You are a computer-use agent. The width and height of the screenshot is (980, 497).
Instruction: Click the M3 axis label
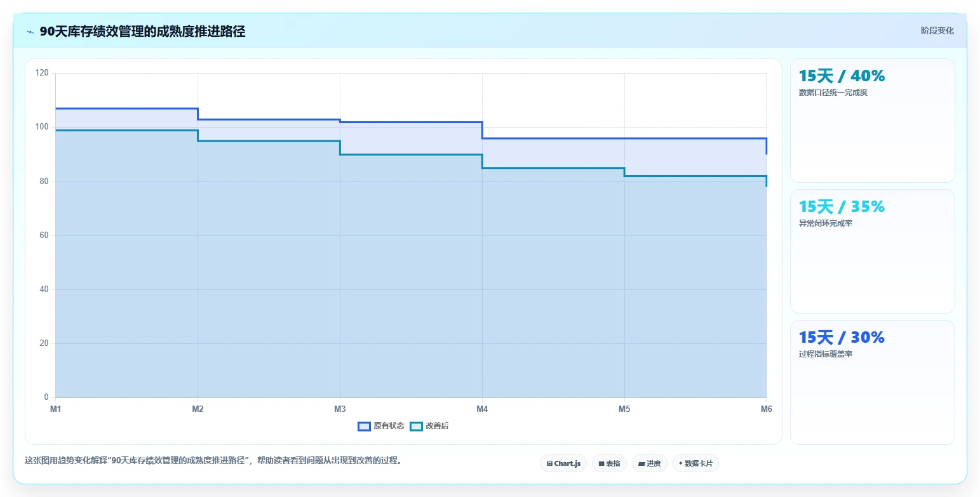(340, 409)
